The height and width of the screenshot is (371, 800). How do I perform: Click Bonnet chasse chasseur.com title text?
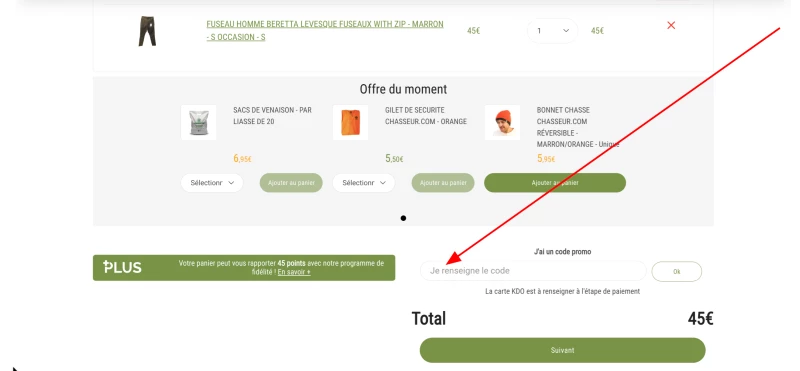(x=578, y=127)
